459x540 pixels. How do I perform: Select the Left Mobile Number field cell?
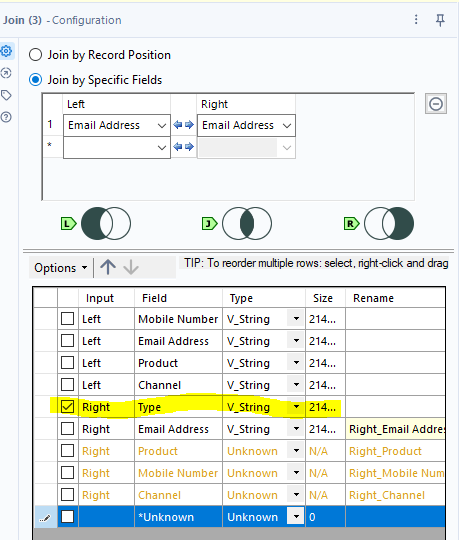pos(178,319)
